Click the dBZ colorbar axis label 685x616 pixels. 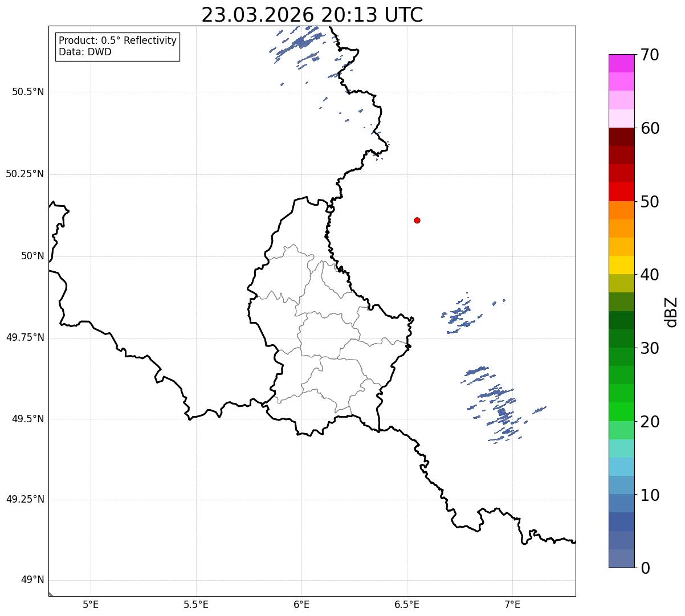point(671,312)
